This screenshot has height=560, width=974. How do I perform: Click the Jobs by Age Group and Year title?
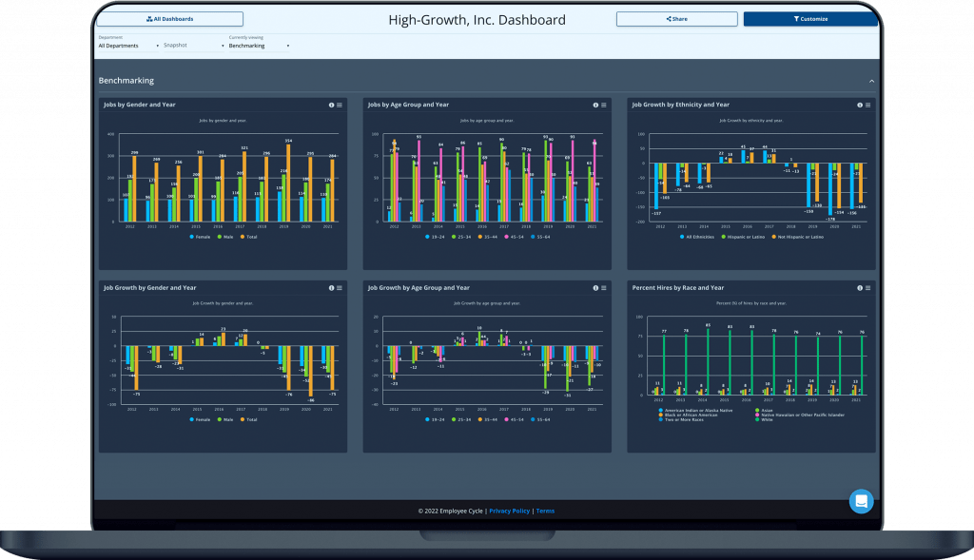(408, 105)
